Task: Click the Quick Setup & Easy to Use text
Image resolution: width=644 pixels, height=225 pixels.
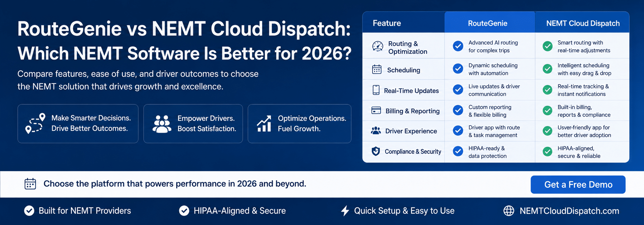Action: pos(404,211)
